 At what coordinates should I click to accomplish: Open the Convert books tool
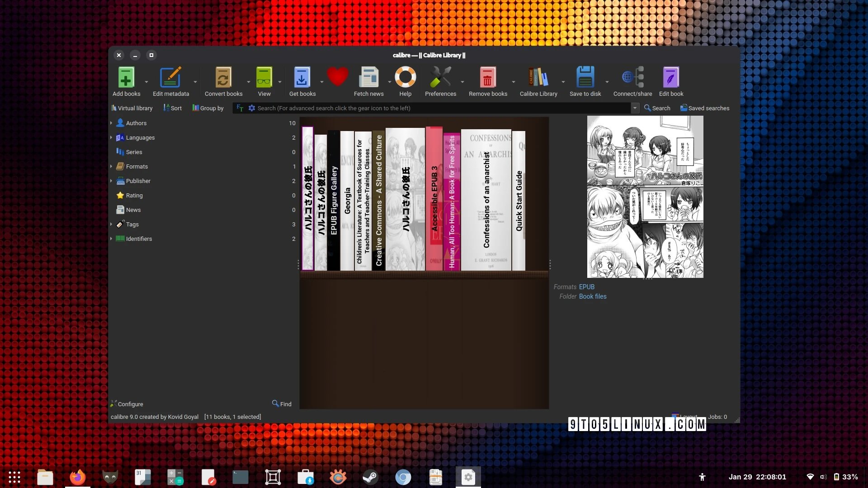(x=223, y=78)
